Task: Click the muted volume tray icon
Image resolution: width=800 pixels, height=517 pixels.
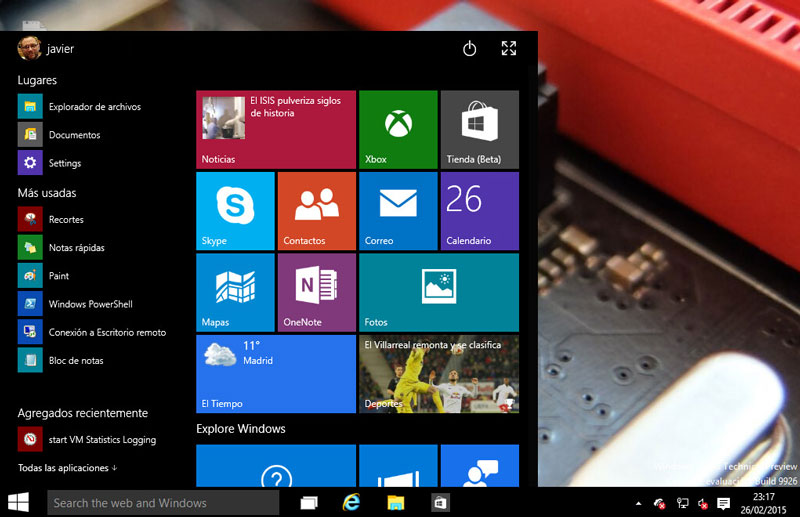Action: (703, 504)
